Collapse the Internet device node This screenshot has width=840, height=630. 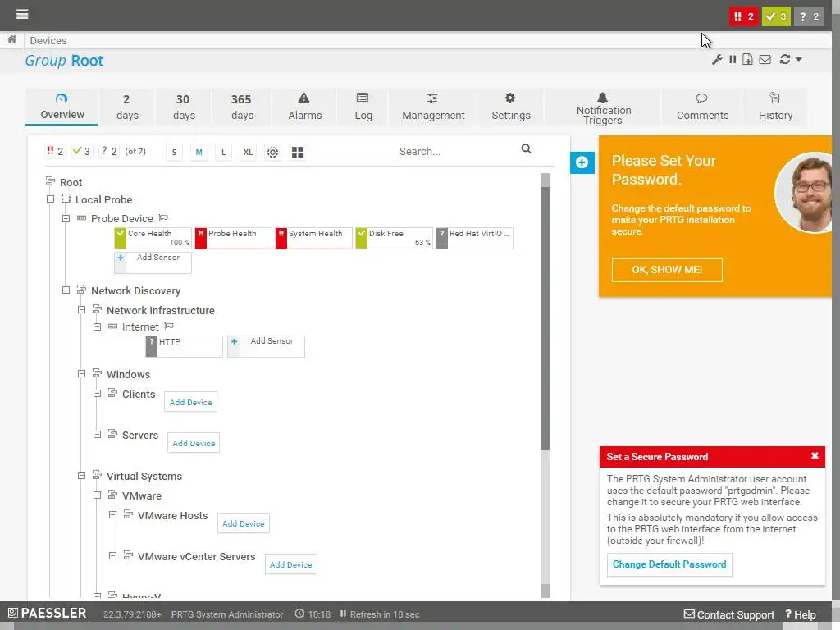pyautogui.click(x=97, y=326)
